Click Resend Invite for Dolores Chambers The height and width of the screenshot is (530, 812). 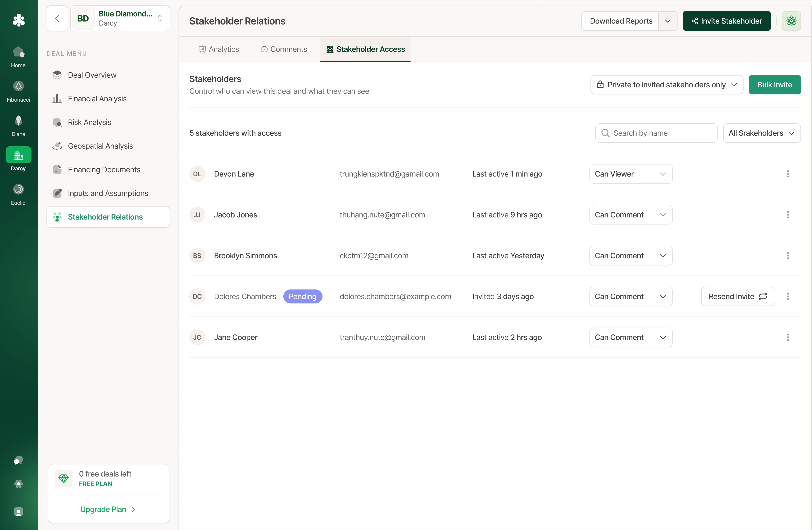coord(738,296)
